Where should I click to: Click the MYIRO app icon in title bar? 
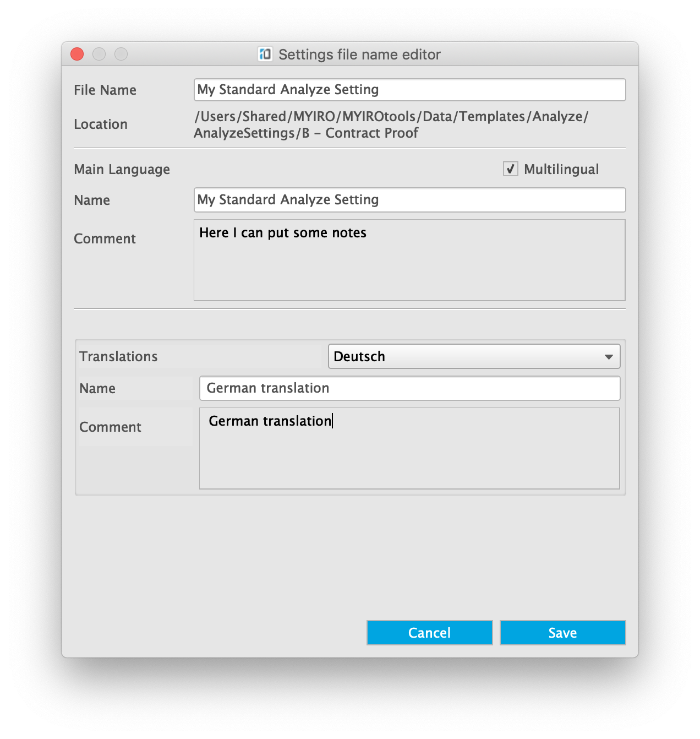(265, 54)
